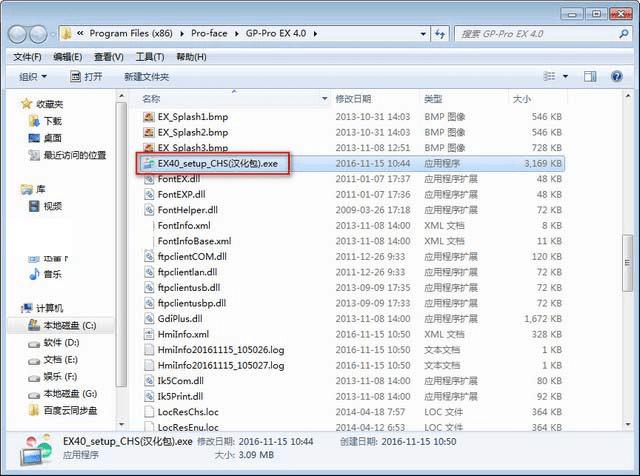Viewport: 640px width, 476px height.
Task: Expand the view options dropdown arrow
Action: [565, 76]
